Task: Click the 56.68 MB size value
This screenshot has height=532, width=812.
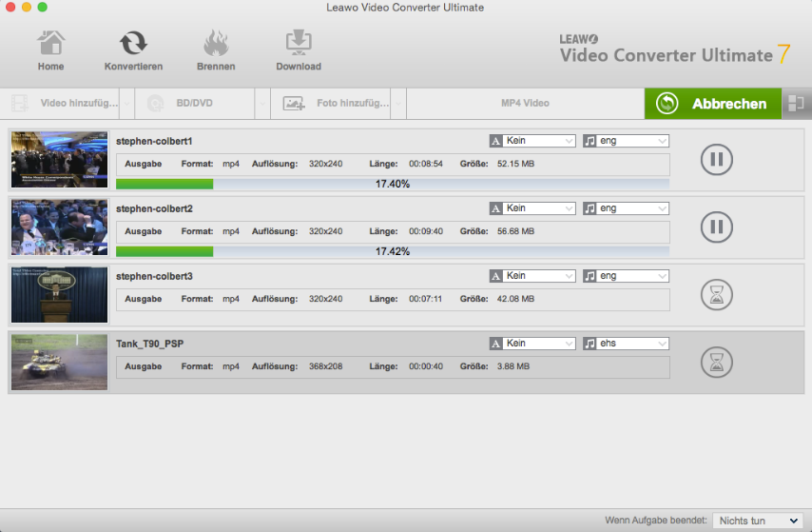Action: pos(515,231)
